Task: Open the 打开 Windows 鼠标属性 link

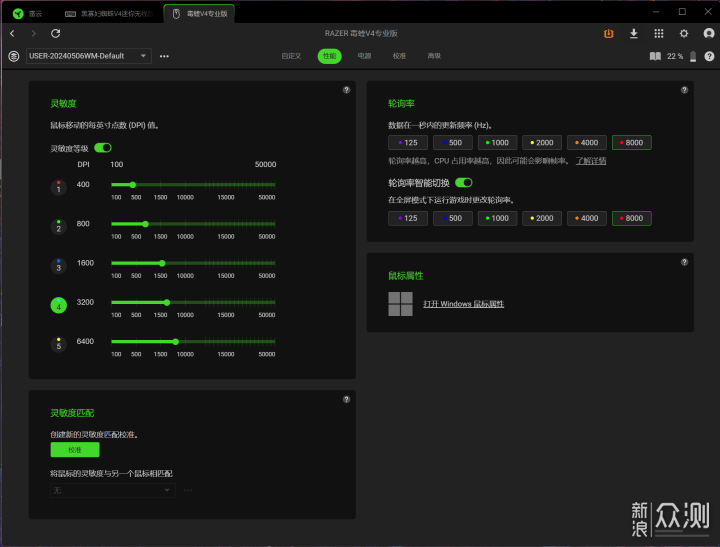Action: click(x=463, y=304)
